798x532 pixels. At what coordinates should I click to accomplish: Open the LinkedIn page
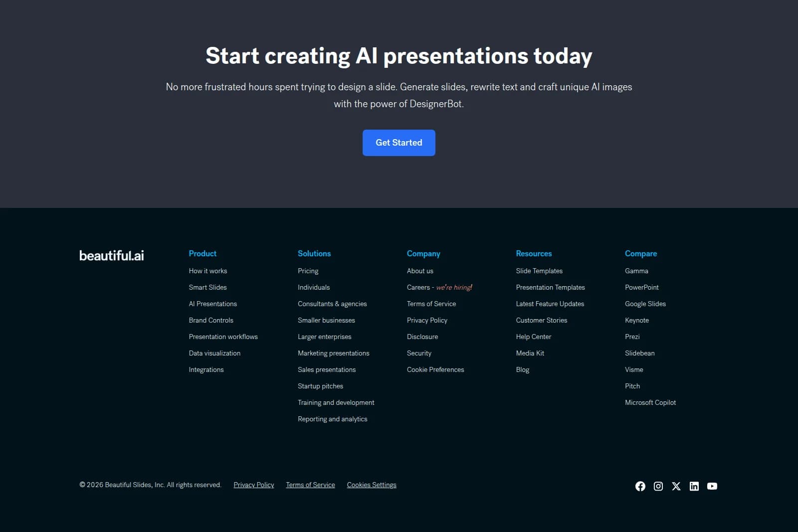694,486
